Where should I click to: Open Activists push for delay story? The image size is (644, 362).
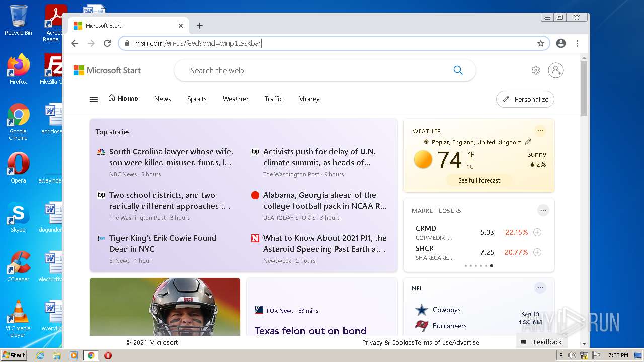coord(319,157)
